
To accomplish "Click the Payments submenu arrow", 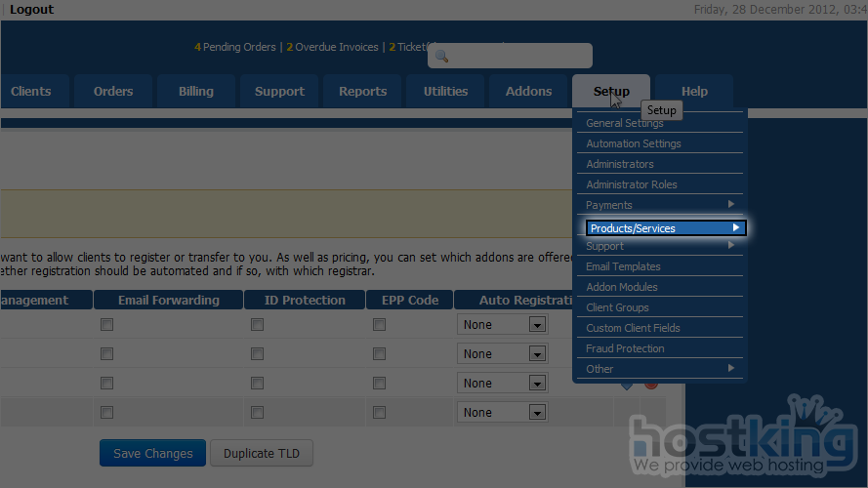I will 731,205.
